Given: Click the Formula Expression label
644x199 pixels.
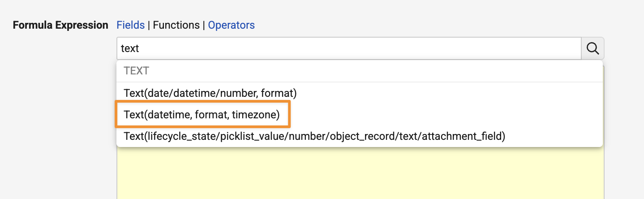Looking at the screenshot, I should click(60, 25).
